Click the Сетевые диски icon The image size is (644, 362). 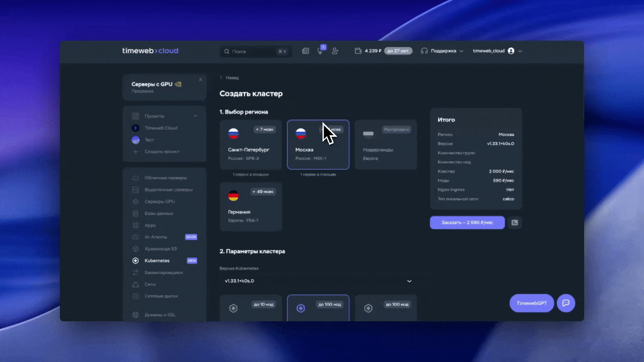coord(135,296)
